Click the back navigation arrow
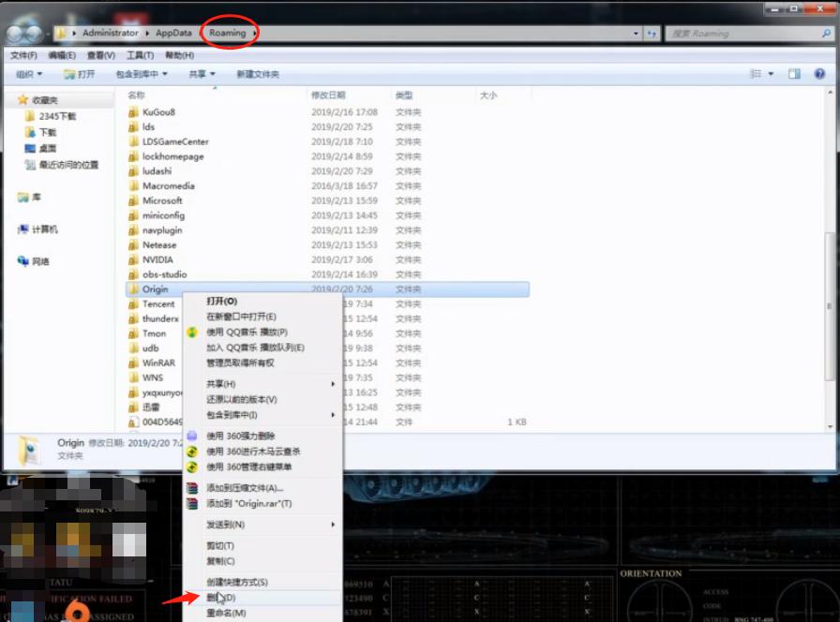The image size is (840, 622). [x=12, y=31]
